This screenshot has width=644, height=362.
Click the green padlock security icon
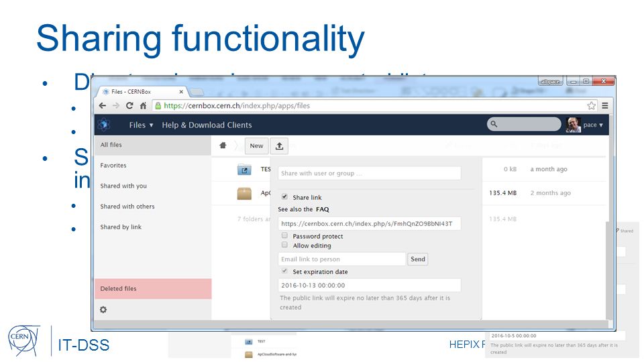click(158, 105)
